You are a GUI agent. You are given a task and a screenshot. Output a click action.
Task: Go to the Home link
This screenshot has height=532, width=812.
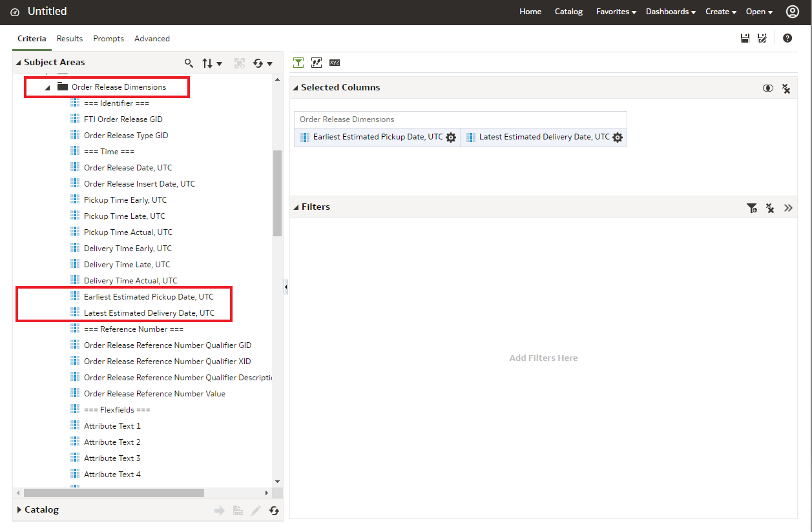point(530,12)
